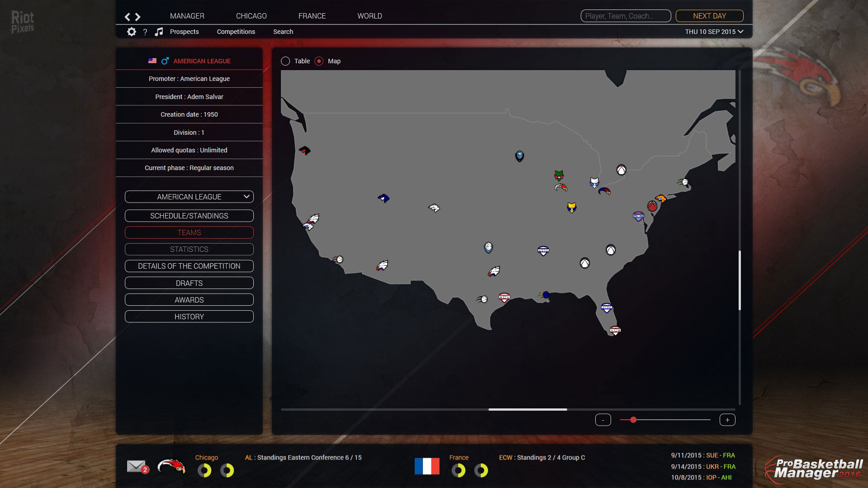Click the back navigation arrow
Image resolution: width=868 pixels, height=488 pixels.
pos(128,17)
